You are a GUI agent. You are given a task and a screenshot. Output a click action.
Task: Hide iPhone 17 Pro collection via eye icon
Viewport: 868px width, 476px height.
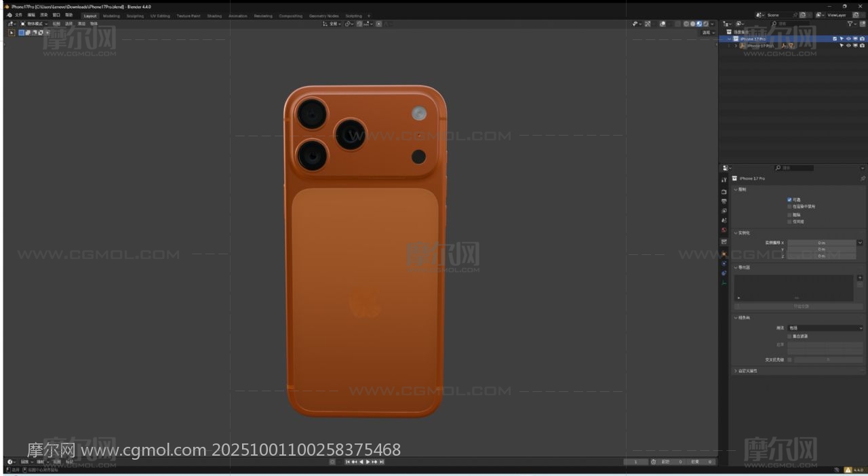(848, 39)
